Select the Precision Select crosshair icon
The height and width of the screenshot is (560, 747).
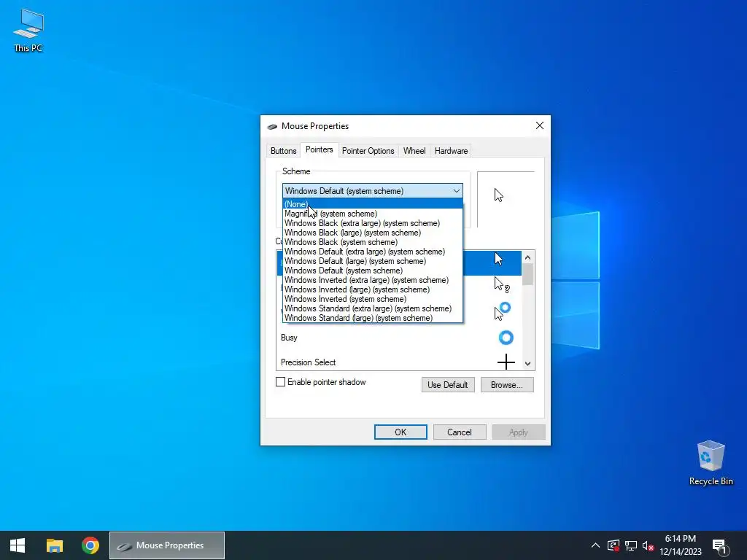point(506,362)
